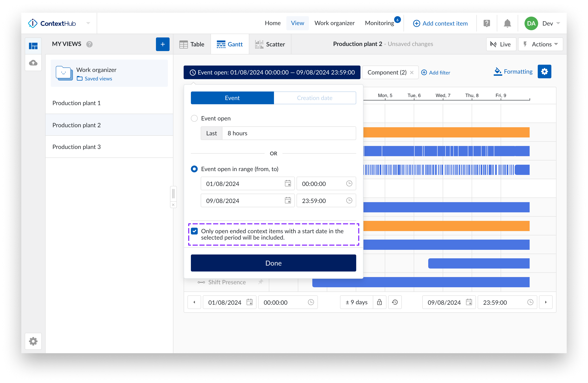588x383 pixels.
Task: Switch to the Scatter view tab
Action: pos(270,44)
